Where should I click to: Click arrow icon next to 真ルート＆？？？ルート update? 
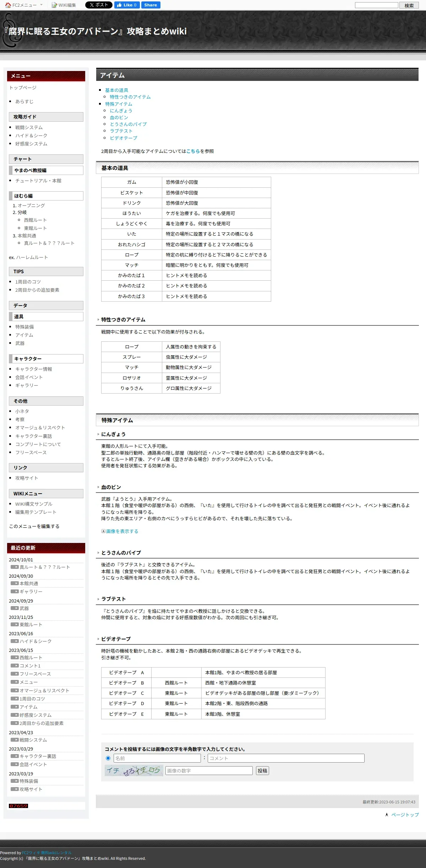pos(15,567)
